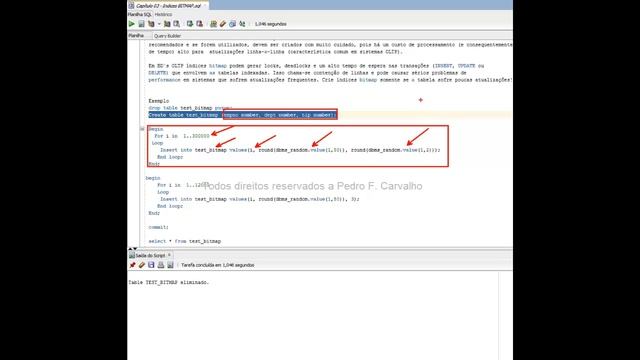Open the Query Builder tab

pos(167,36)
